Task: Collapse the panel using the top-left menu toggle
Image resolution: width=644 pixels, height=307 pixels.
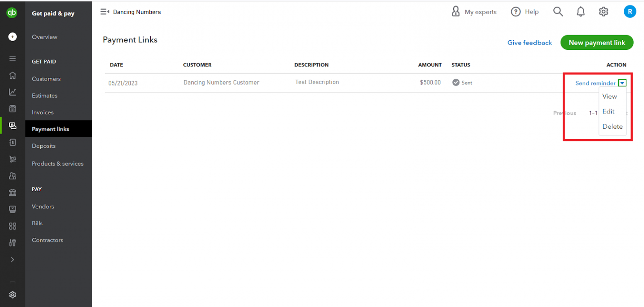Action: tap(104, 11)
